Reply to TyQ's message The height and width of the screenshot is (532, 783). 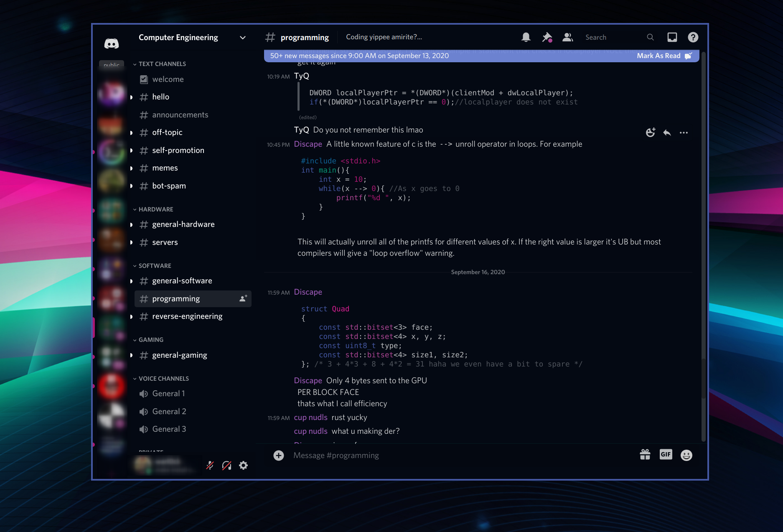click(667, 132)
